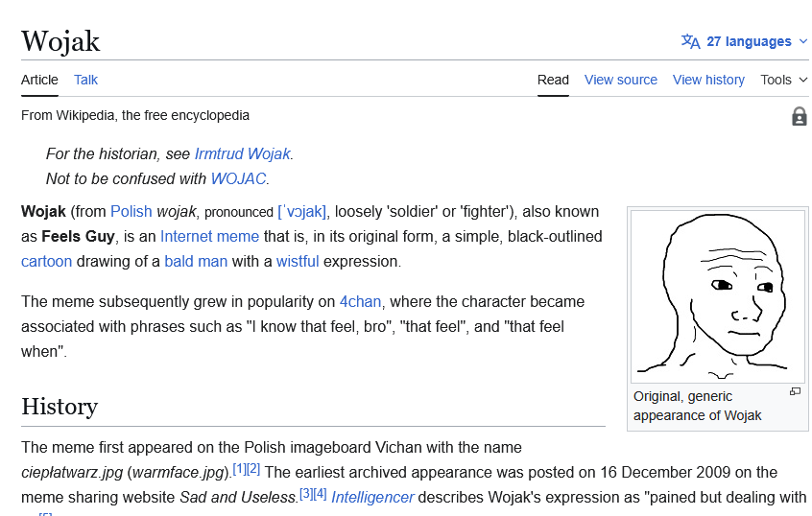Jump to citation reference [2]
812x516 pixels.
click(x=253, y=469)
